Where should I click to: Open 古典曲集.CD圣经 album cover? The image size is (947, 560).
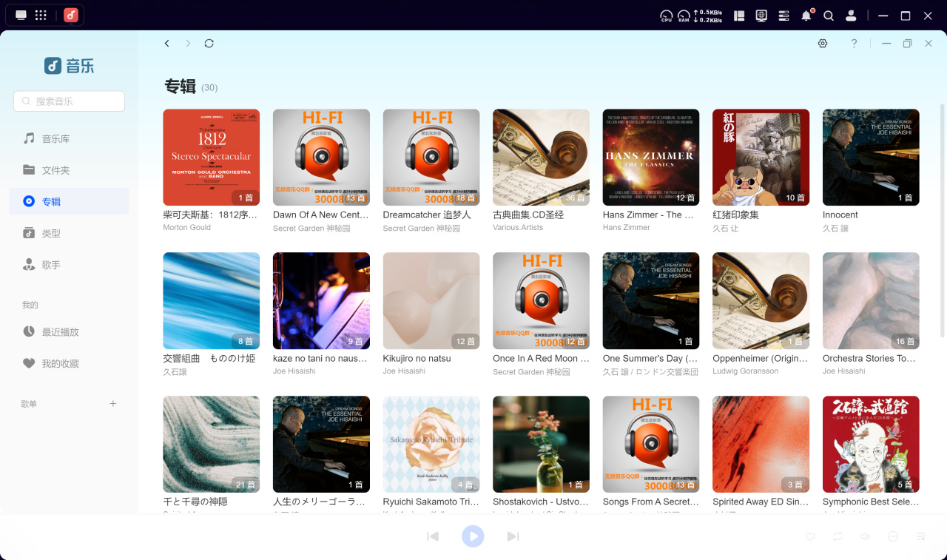click(x=541, y=158)
